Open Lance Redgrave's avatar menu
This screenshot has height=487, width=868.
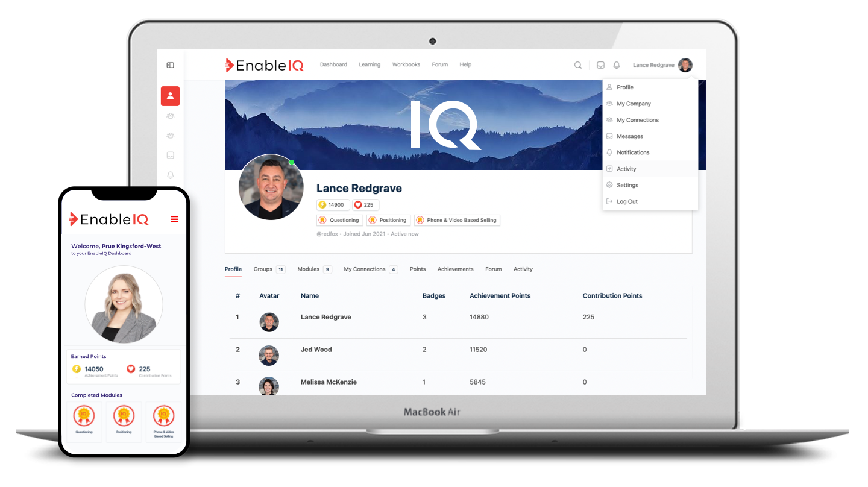coord(685,64)
